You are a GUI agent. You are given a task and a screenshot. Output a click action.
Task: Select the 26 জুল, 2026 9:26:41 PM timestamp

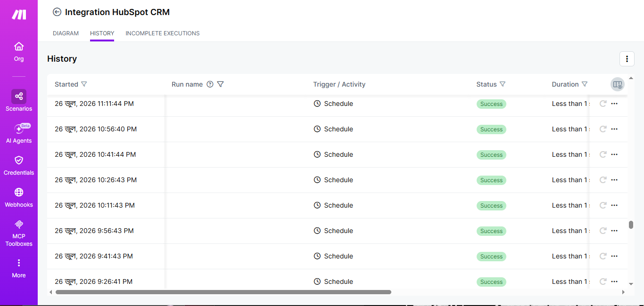[94, 282]
